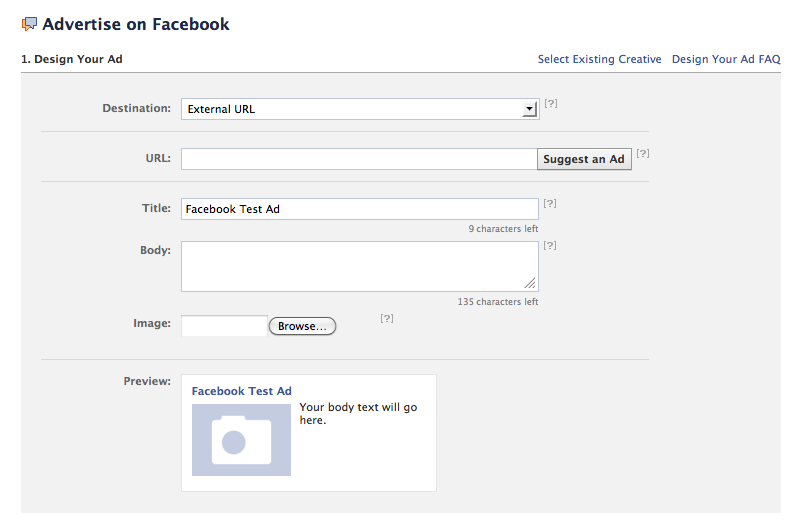Click into the Title field with Facebook Test Ad
Viewport: 803px width, 521px height.
(x=360, y=209)
